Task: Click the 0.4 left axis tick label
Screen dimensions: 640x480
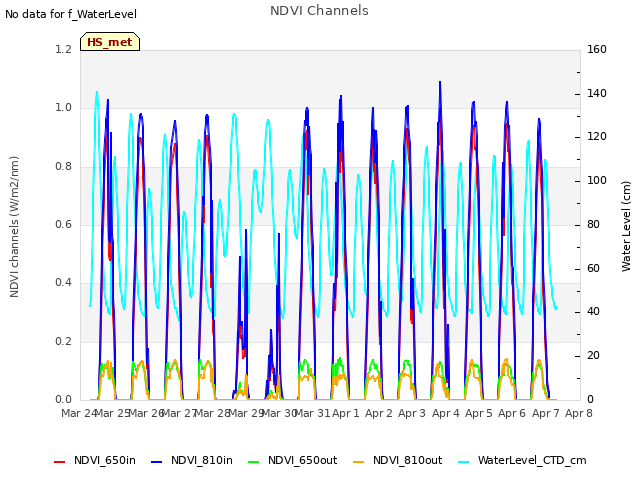Action: click(64, 282)
